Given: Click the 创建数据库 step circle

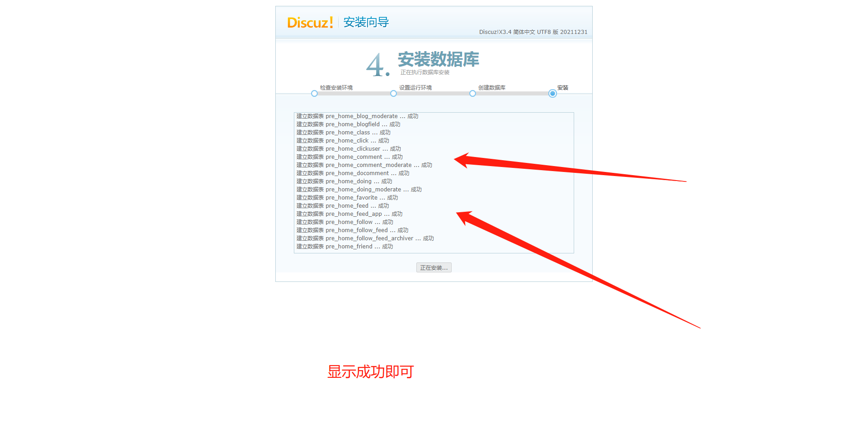Looking at the screenshot, I should [472, 94].
